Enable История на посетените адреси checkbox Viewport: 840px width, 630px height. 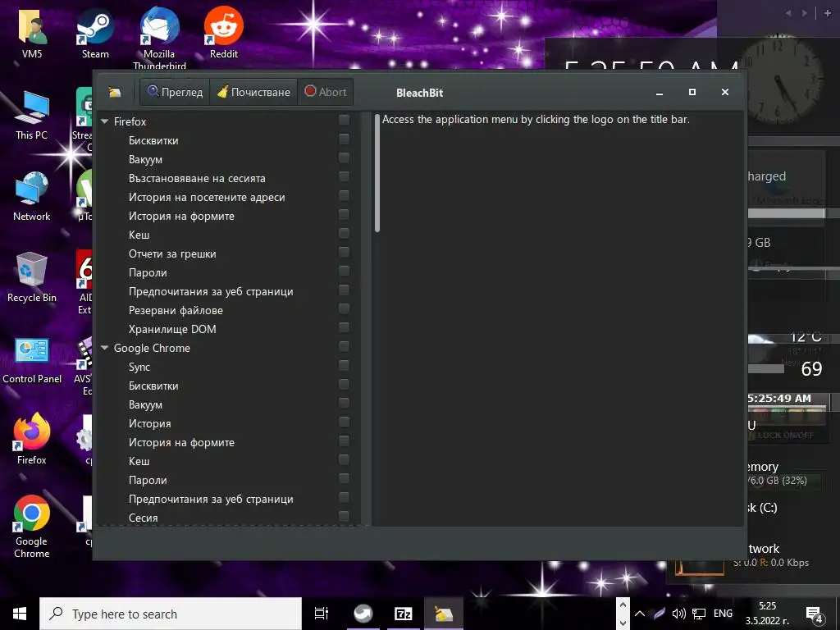click(344, 195)
